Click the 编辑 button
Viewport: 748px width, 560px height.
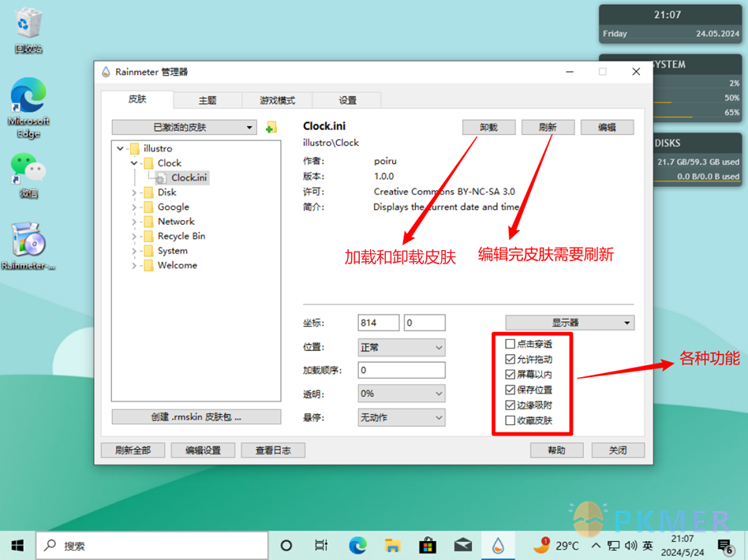[x=608, y=127]
